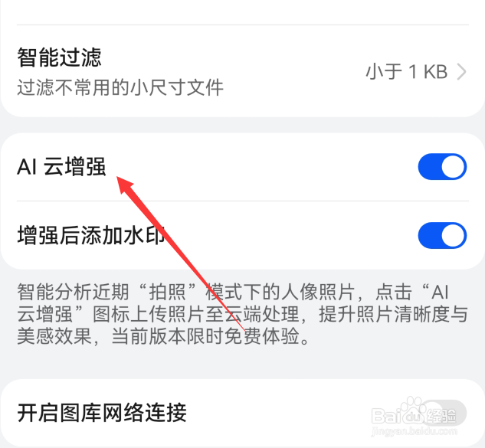Tap the 开启图库网络连接 row label
485x448 pixels.
[x=102, y=413]
